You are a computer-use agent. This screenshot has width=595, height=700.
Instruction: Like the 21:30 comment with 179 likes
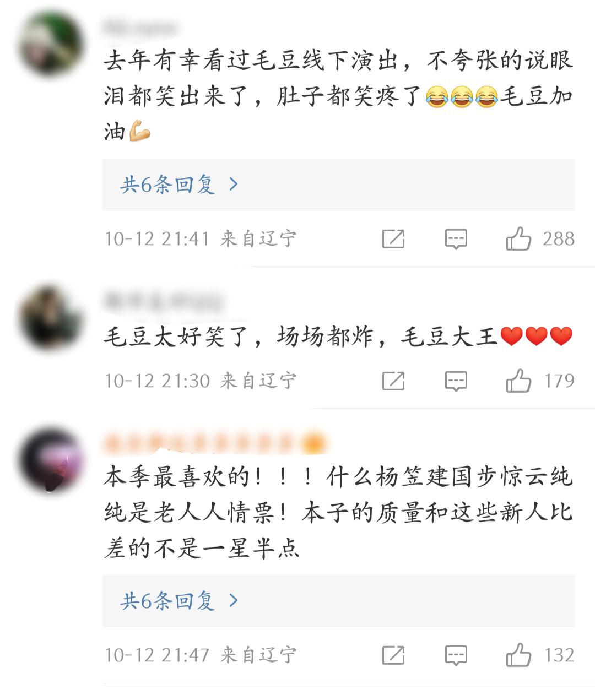click(x=518, y=381)
